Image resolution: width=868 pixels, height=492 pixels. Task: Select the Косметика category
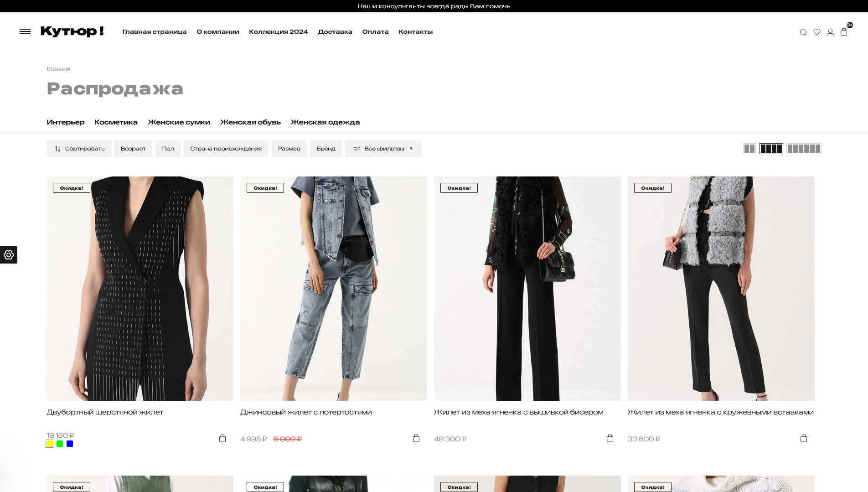tap(116, 122)
